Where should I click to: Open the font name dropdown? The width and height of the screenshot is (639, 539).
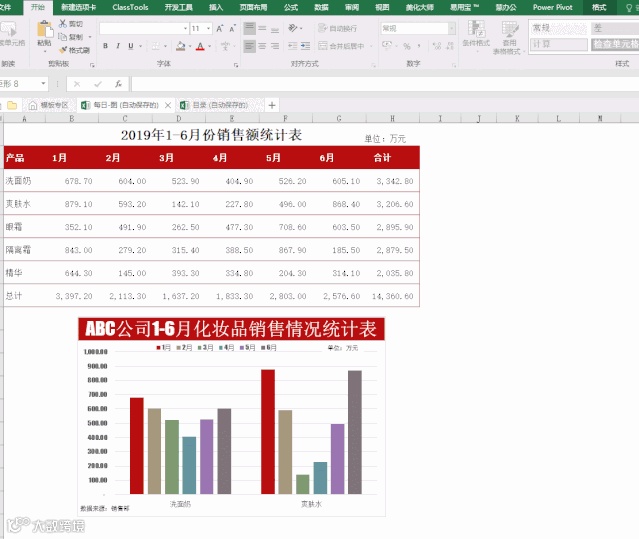pyautogui.click(x=185, y=29)
